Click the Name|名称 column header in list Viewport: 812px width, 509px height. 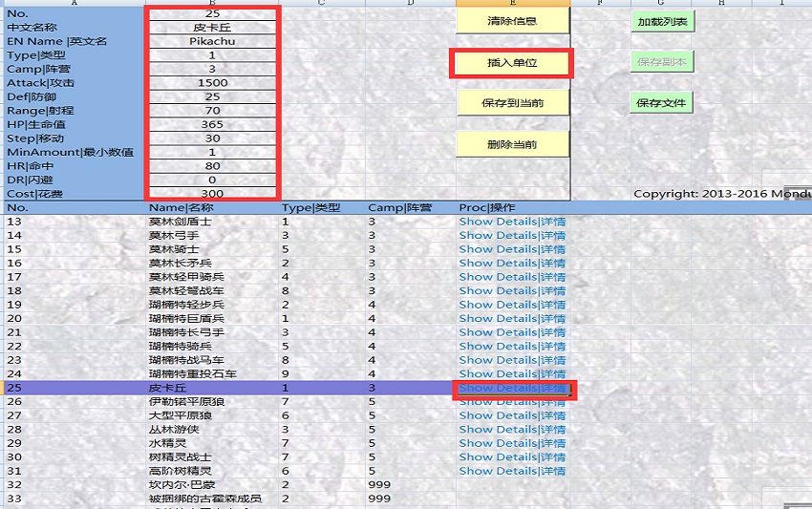coord(182,207)
